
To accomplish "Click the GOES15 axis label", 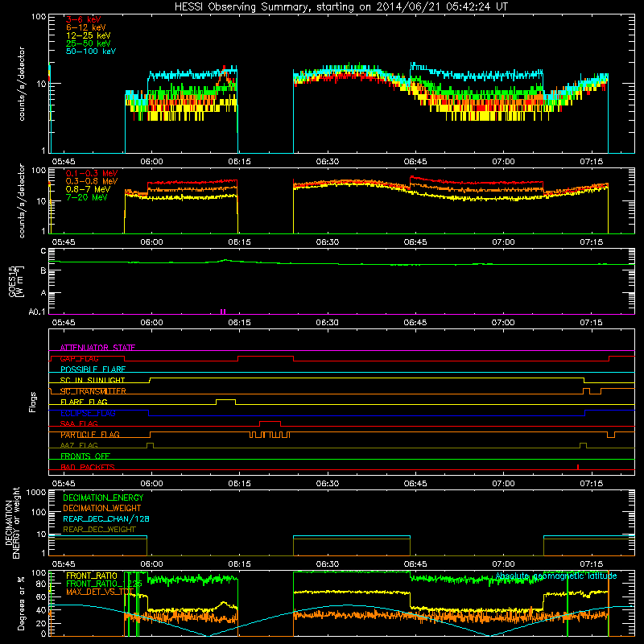I will tap(15, 281).
